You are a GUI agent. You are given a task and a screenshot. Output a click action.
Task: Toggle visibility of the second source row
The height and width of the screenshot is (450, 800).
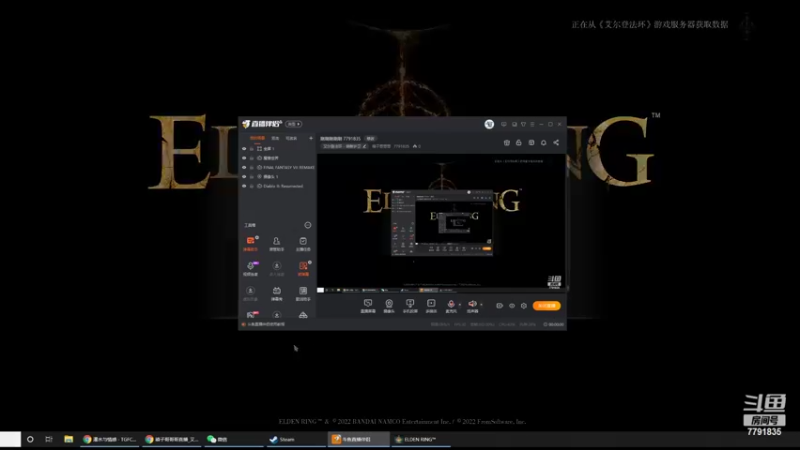244,158
